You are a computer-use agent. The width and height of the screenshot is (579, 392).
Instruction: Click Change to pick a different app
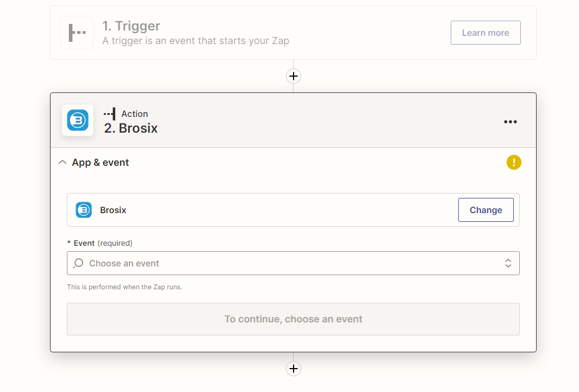click(x=486, y=210)
